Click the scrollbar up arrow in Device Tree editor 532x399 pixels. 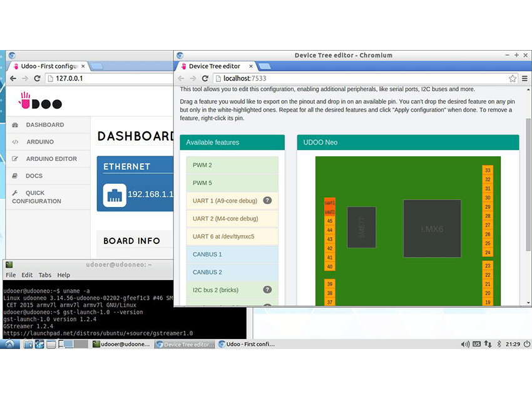pos(528,90)
